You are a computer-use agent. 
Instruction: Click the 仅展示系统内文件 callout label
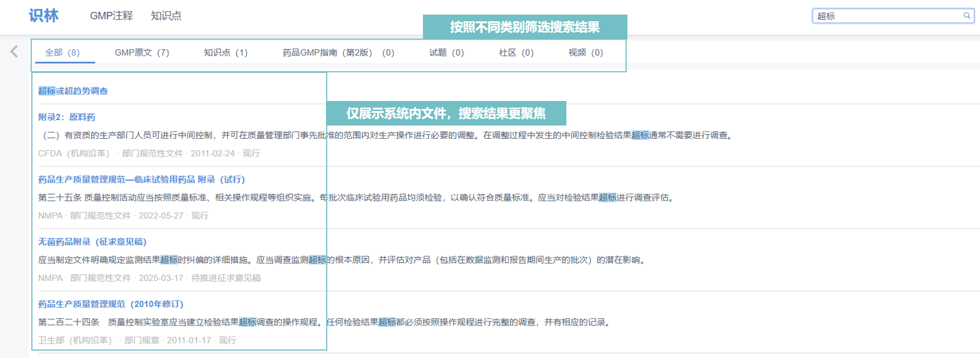pos(446,113)
